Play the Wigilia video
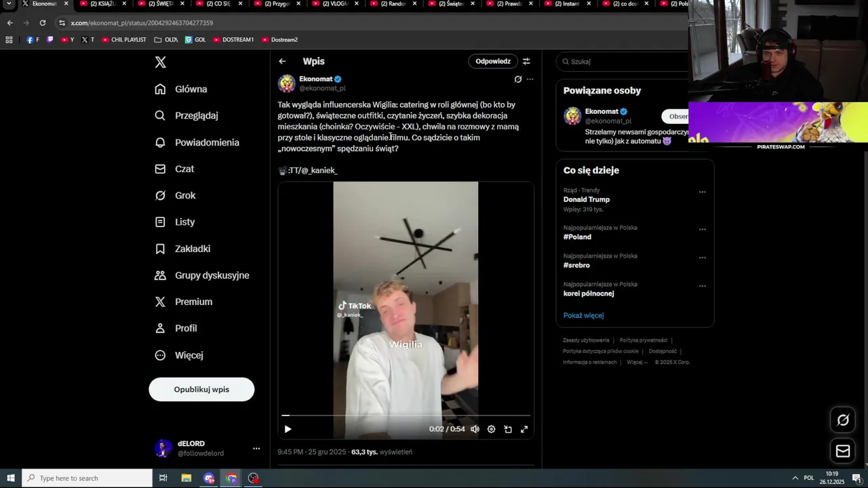The image size is (868, 488). 288,429
